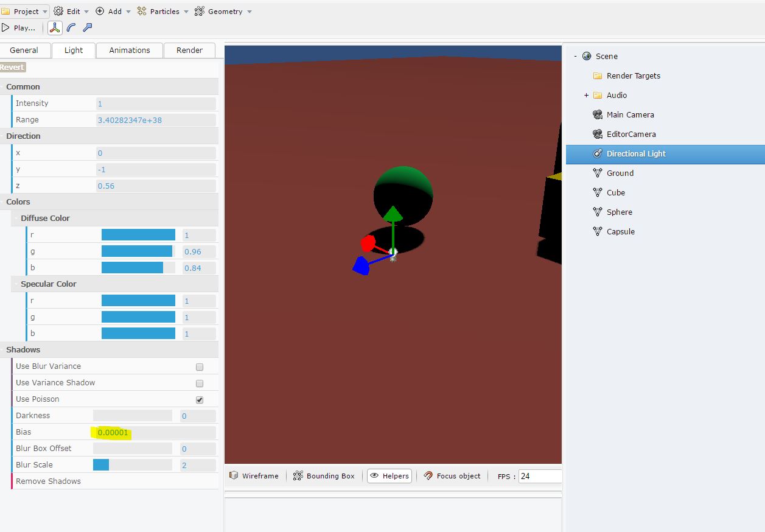The height and width of the screenshot is (532, 765).
Task: Select the scaling tool icon
Action: [87, 28]
